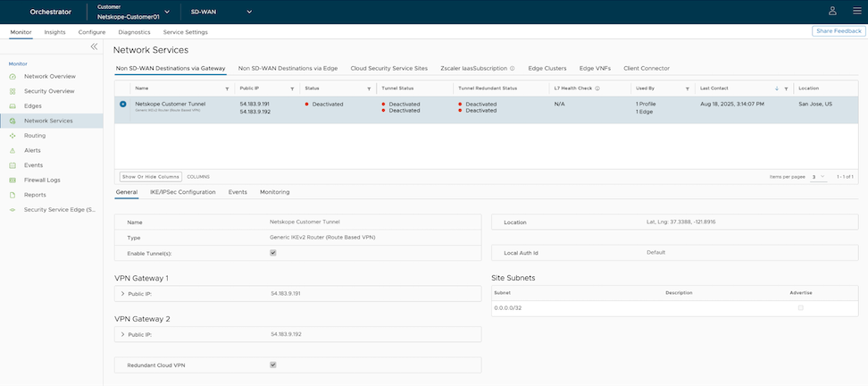Click the Network Overview sidebar icon
Image resolution: width=868 pixels, height=386 pixels.
click(13, 77)
